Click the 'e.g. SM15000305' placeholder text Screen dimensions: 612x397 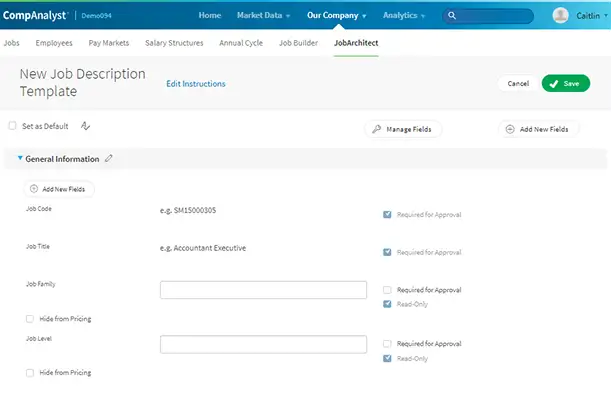click(x=188, y=210)
